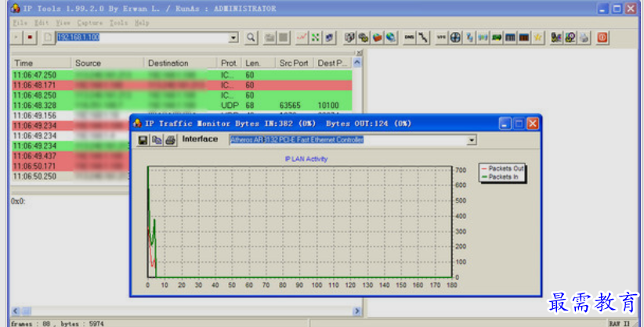Viewport: 644px width, 327px height.
Task: Copy graph using Traffic Monitor copy icon
Action: (157, 140)
